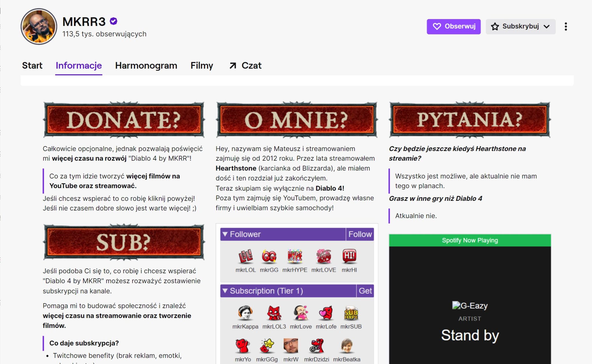Switch to the Start tab
Image resolution: width=592 pixels, height=364 pixels.
pyautogui.click(x=32, y=66)
